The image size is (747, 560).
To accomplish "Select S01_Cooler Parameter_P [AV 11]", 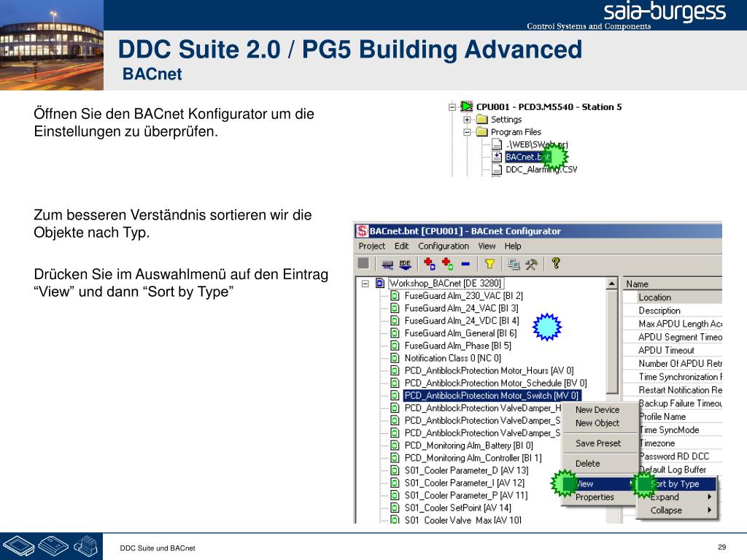I will point(466,495).
